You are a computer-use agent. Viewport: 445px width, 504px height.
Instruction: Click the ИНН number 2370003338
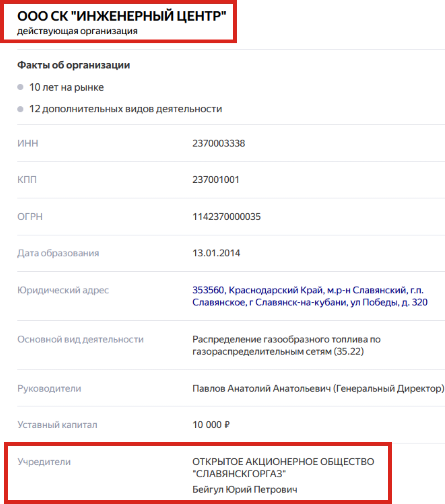point(219,143)
